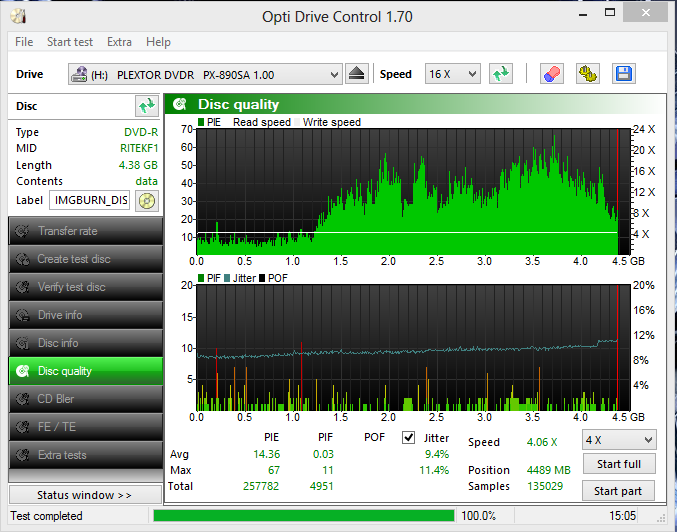Screen dimensions: 677x532
Task: Click the Jitter max value 11.4%
Action: pyautogui.click(x=434, y=470)
